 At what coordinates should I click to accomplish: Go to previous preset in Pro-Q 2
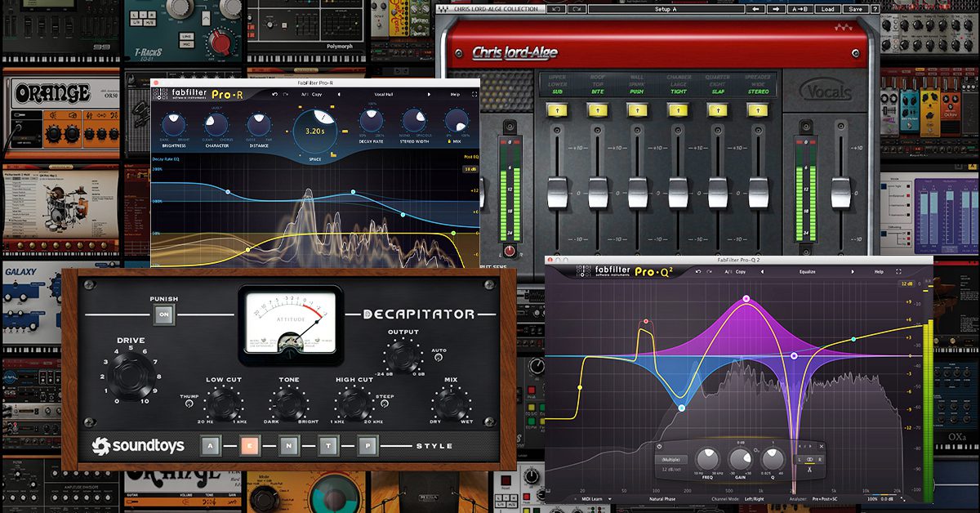click(762, 271)
